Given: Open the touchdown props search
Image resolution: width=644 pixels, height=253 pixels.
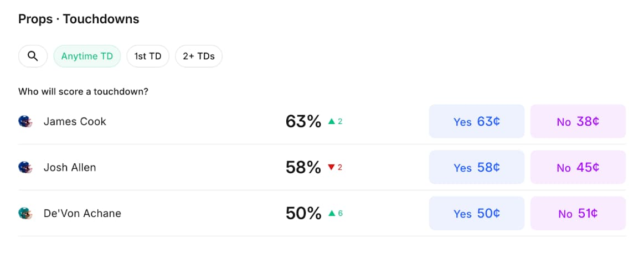Looking at the screenshot, I should 33,56.
